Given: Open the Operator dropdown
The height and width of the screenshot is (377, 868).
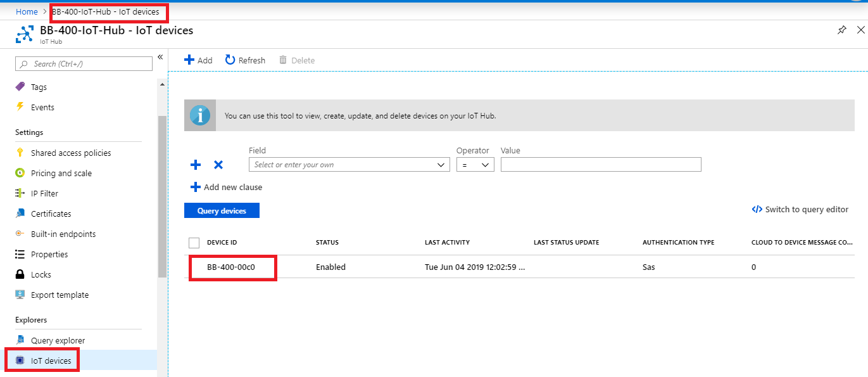Looking at the screenshot, I should coord(475,164).
